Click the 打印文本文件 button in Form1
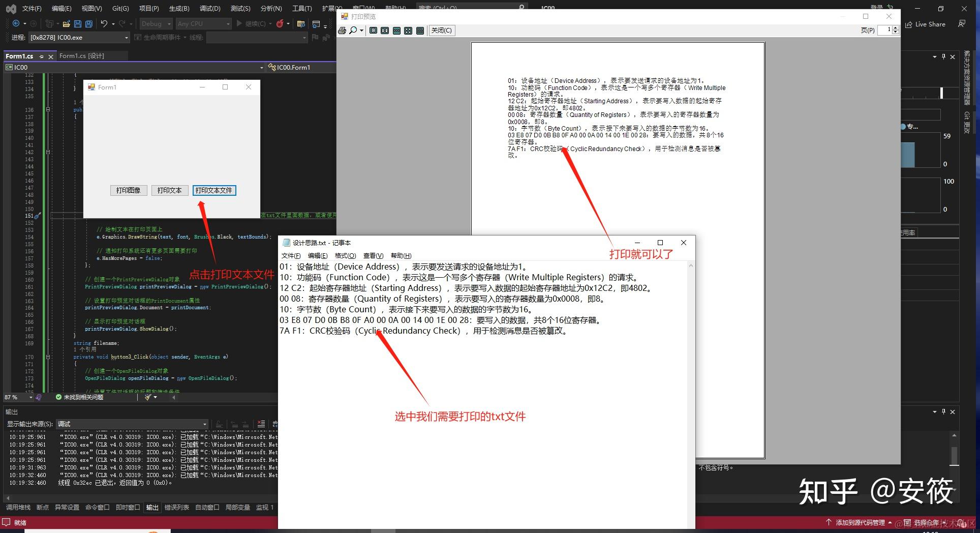980x533 pixels. [214, 190]
